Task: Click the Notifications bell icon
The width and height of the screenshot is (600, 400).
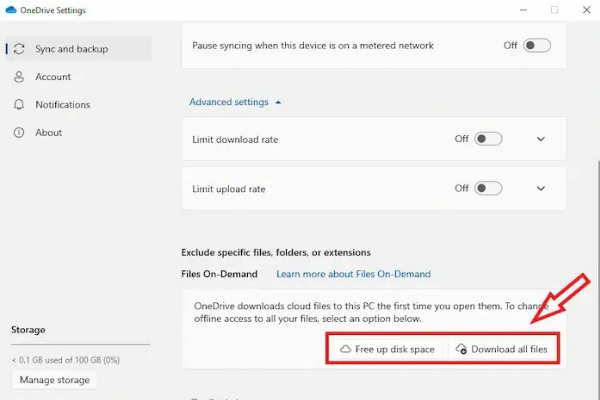Action: [19, 105]
